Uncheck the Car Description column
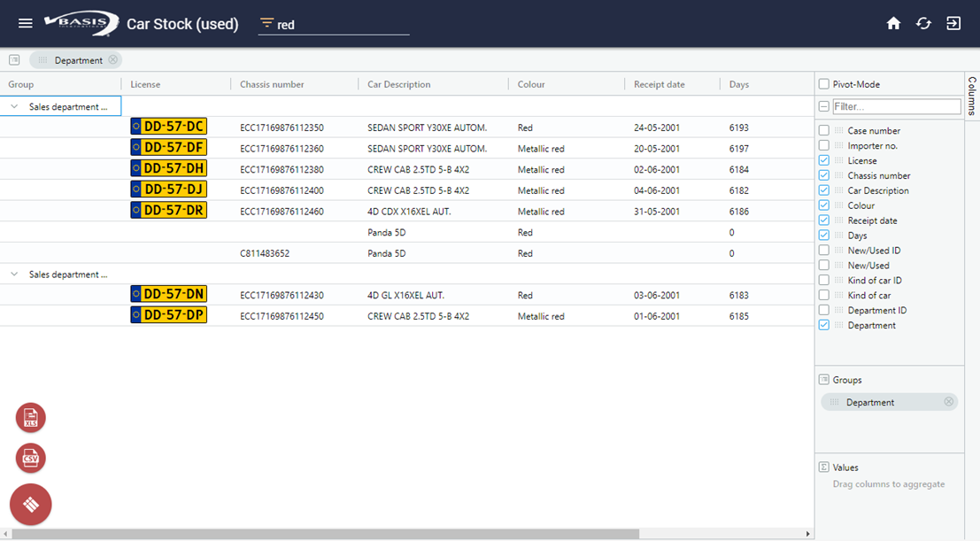The height and width of the screenshot is (541, 980). point(824,190)
